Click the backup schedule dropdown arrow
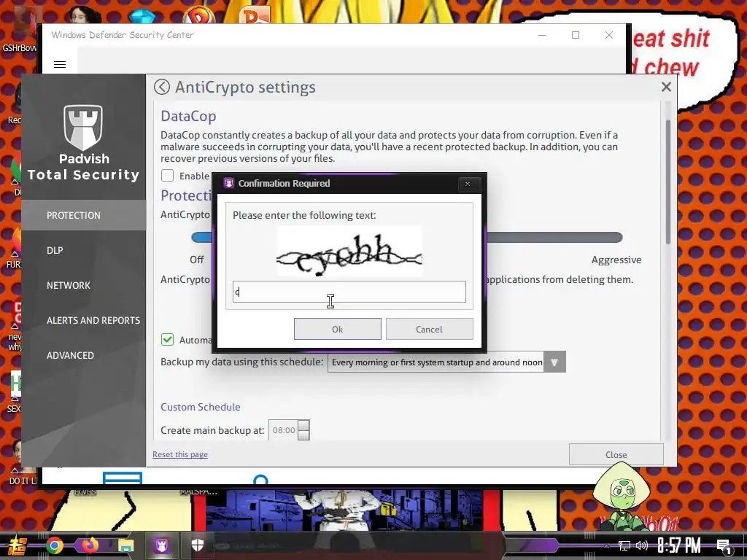The width and height of the screenshot is (747, 560). (x=554, y=362)
